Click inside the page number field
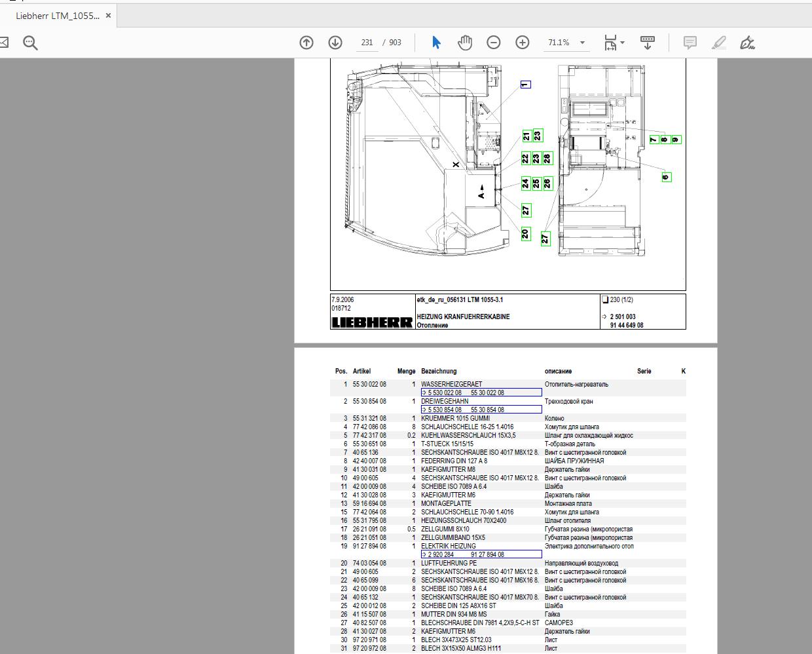 click(367, 42)
